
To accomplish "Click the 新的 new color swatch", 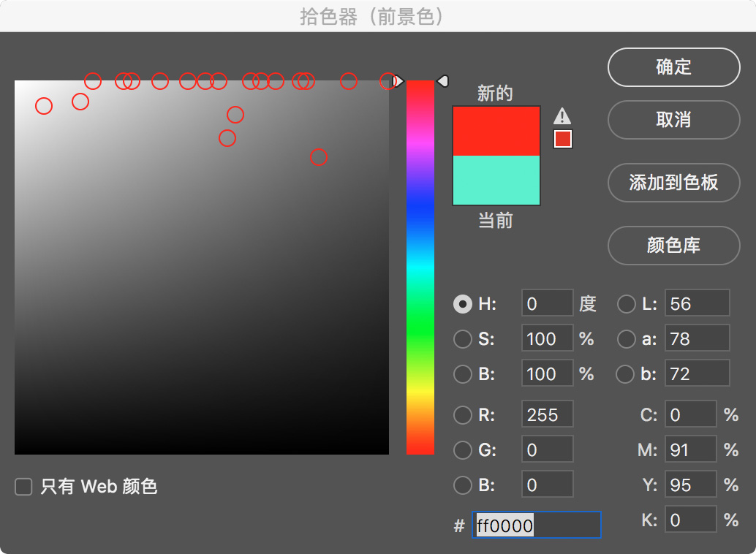I will tap(496, 131).
